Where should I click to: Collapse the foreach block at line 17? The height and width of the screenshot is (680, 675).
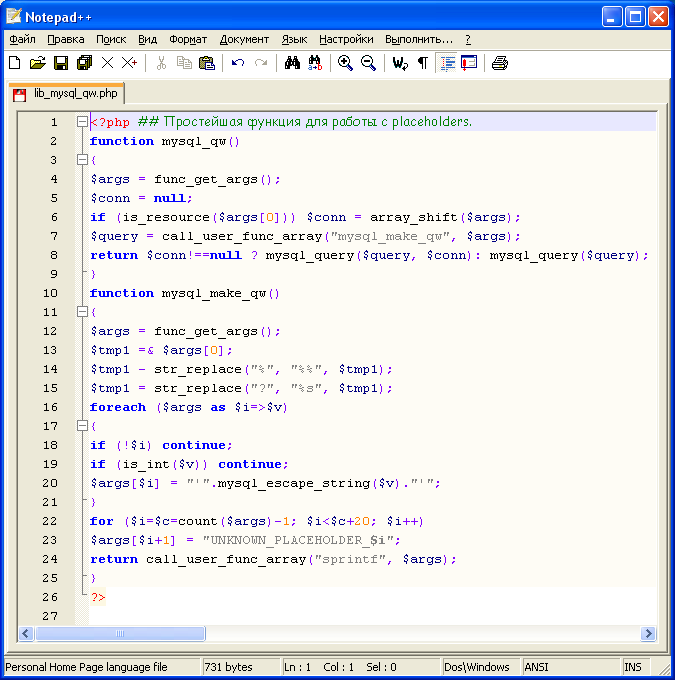tap(82, 426)
